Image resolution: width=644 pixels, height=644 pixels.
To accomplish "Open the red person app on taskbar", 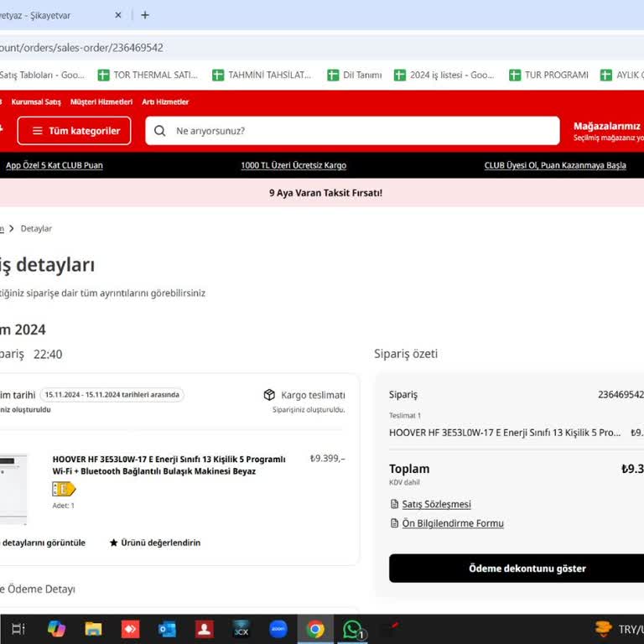I will coord(205,629).
